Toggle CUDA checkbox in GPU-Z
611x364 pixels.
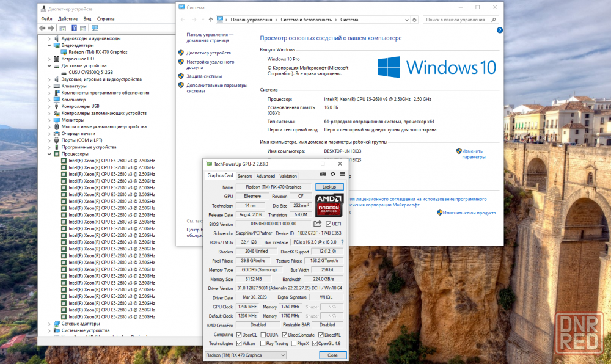263,335
